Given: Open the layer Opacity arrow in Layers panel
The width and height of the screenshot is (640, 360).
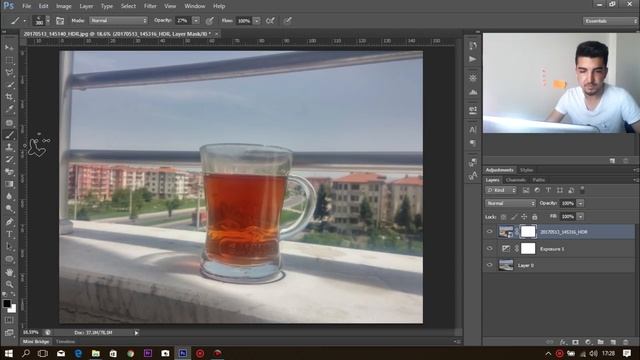Looking at the screenshot, I should point(580,203).
